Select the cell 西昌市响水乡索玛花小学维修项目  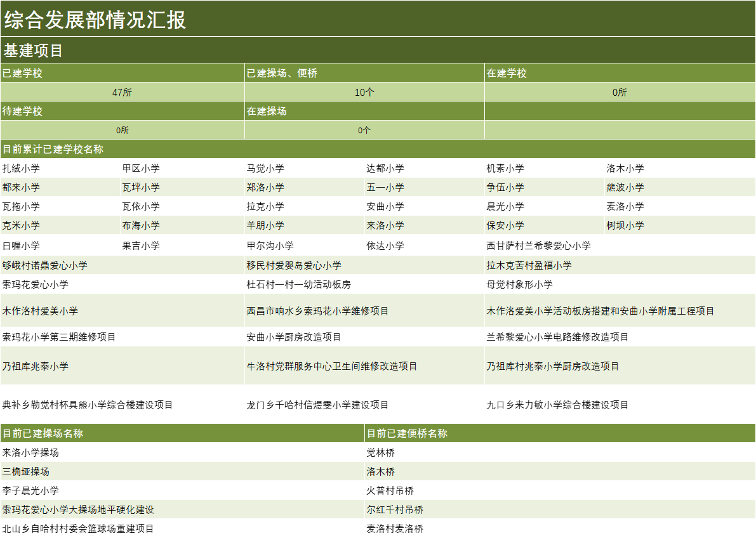pos(364,310)
